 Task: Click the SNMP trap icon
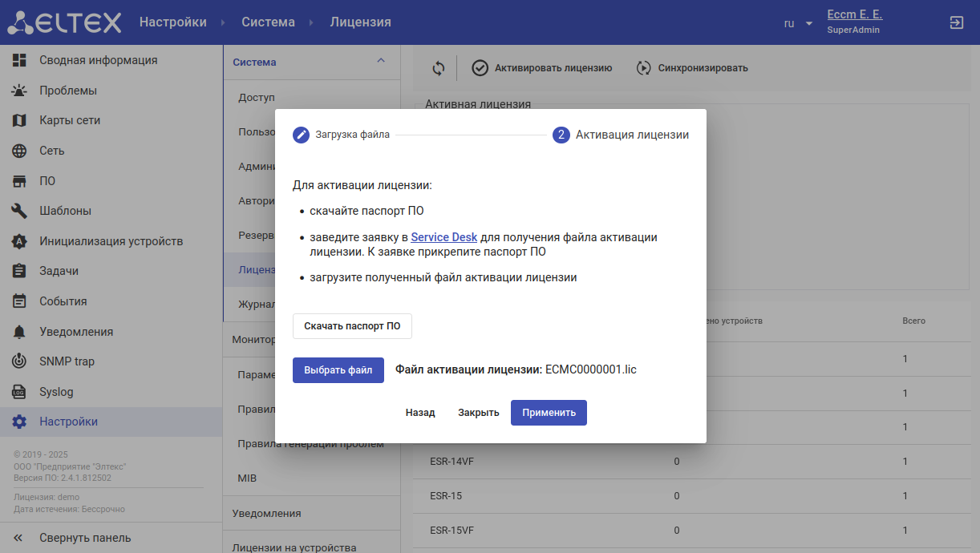19,361
